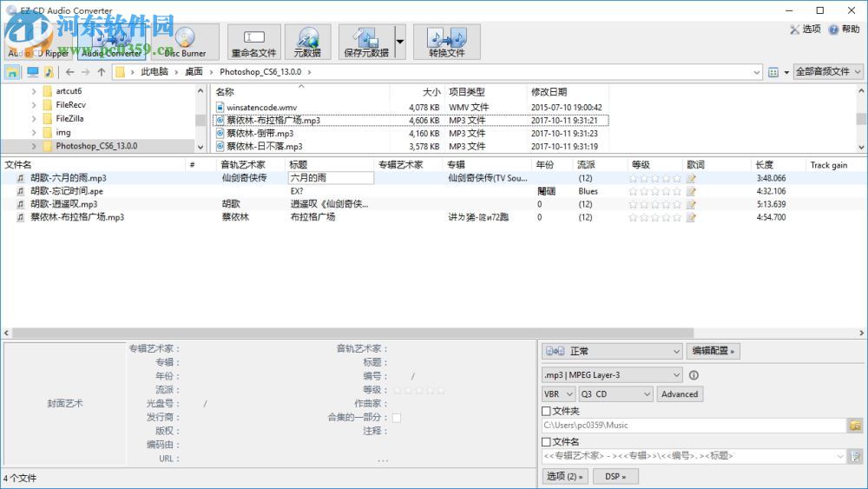Screen dimensions: 868x489
Task: Expand the address path dropdown
Action: tap(757, 73)
